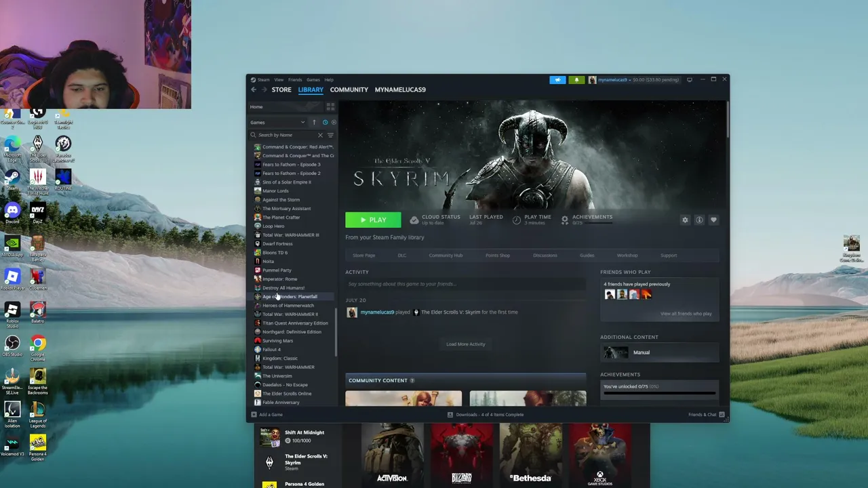Select Loop Hero in game list
Image resolution: width=868 pixels, height=488 pixels.
pyautogui.click(x=273, y=226)
